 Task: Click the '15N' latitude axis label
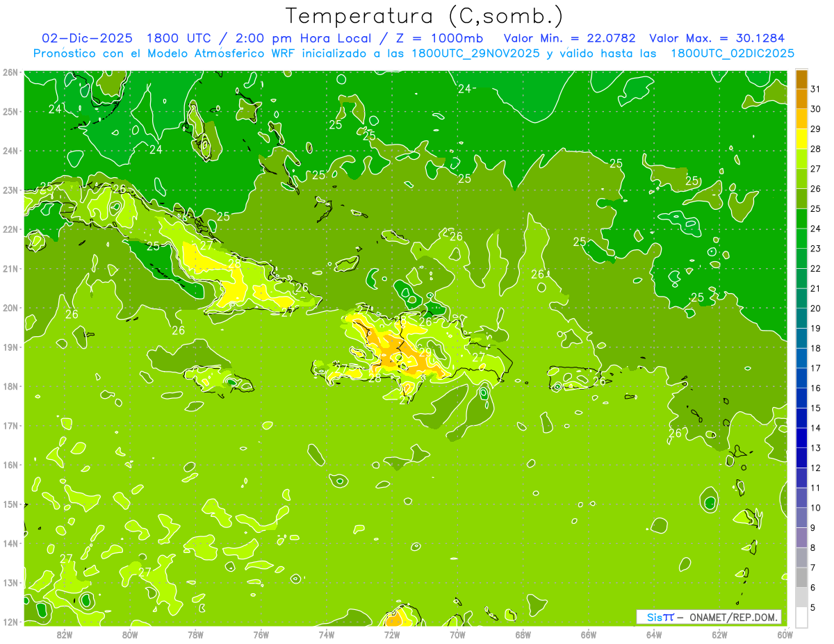10,504
